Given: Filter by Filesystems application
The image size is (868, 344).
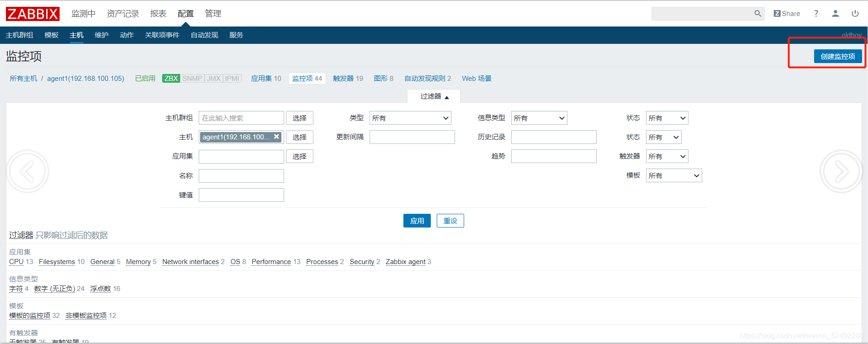Looking at the screenshot, I should [57, 262].
